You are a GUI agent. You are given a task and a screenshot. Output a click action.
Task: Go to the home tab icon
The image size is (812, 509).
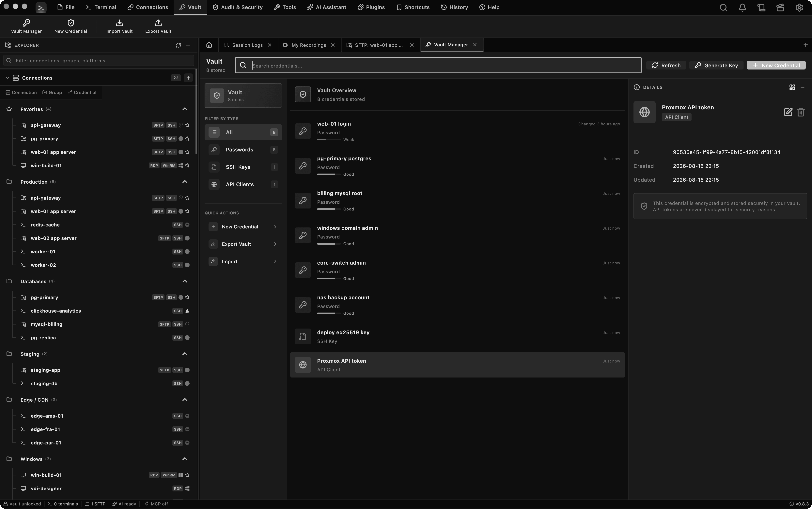(209, 45)
